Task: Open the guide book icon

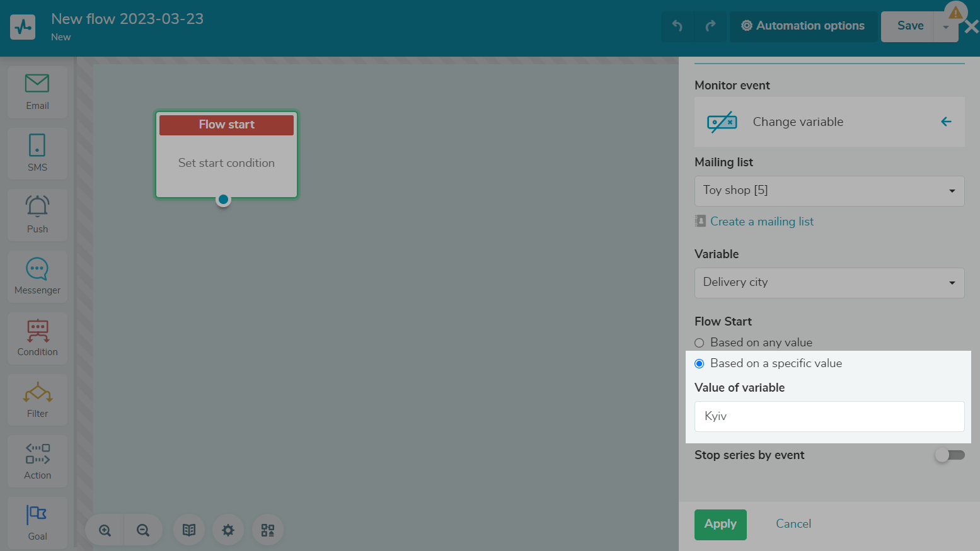Action: pyautogui.click(x=189, y=530)
